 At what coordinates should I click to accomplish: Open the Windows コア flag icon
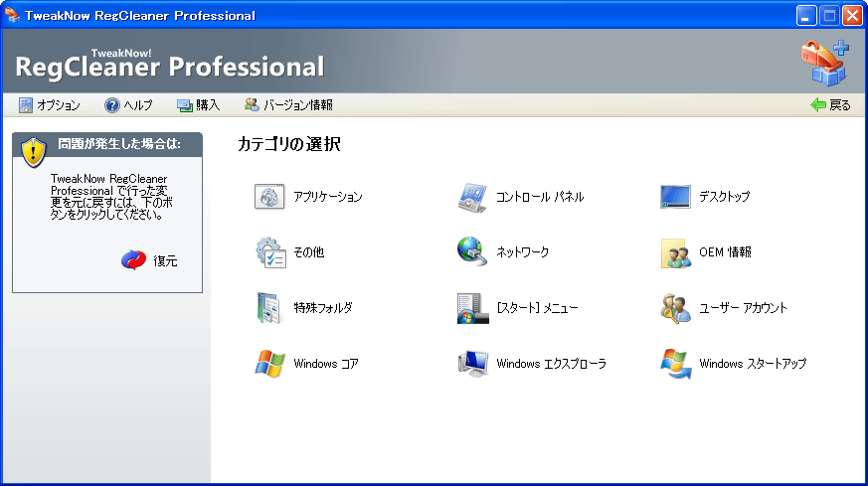coord(269,364)
